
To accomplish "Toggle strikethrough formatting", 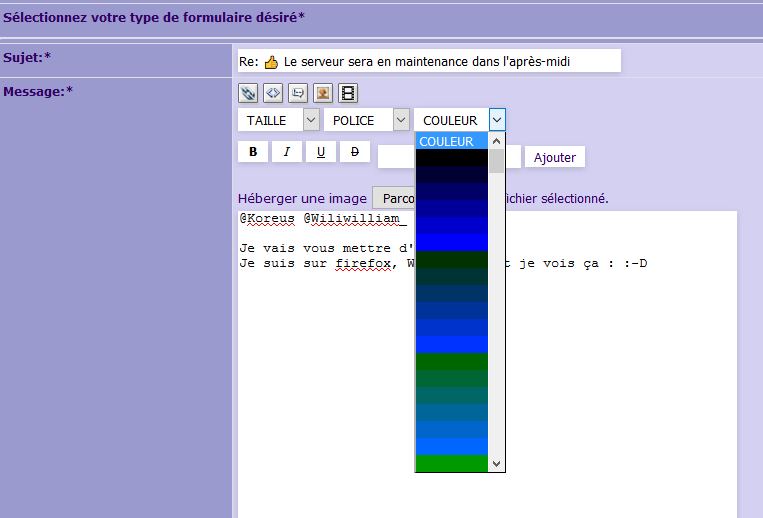I will tap(354, 152).
